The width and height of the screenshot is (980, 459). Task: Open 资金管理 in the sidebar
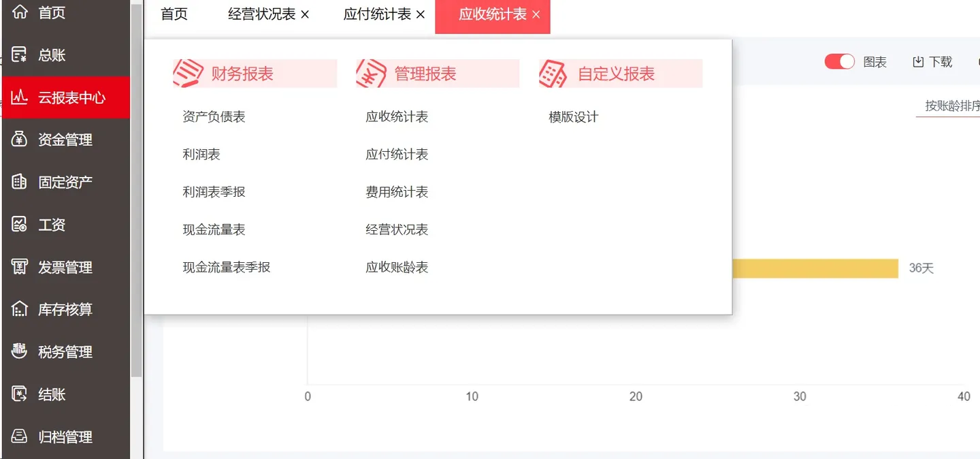[65, 140]
